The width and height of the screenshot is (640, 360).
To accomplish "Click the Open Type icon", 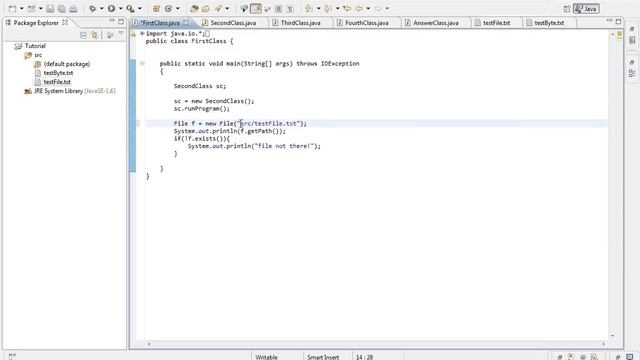I will (x=194, y=9).
